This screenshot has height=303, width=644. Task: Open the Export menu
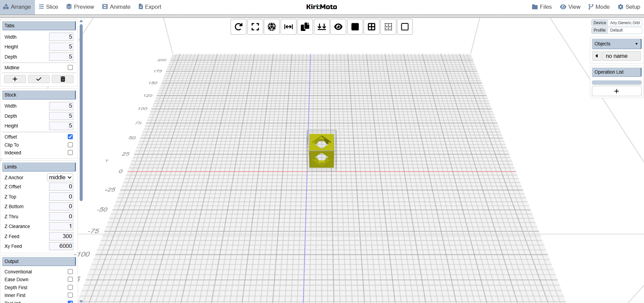[150, 7]
